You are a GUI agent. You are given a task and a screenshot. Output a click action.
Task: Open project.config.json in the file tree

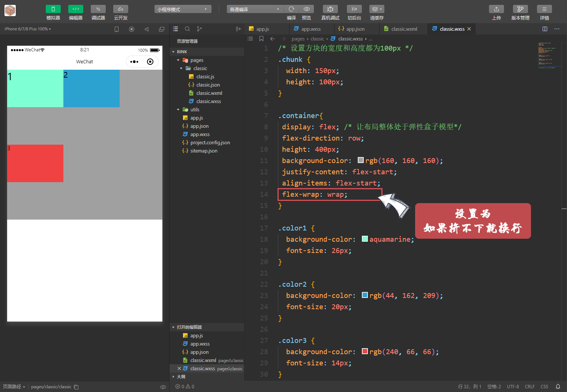210,142
